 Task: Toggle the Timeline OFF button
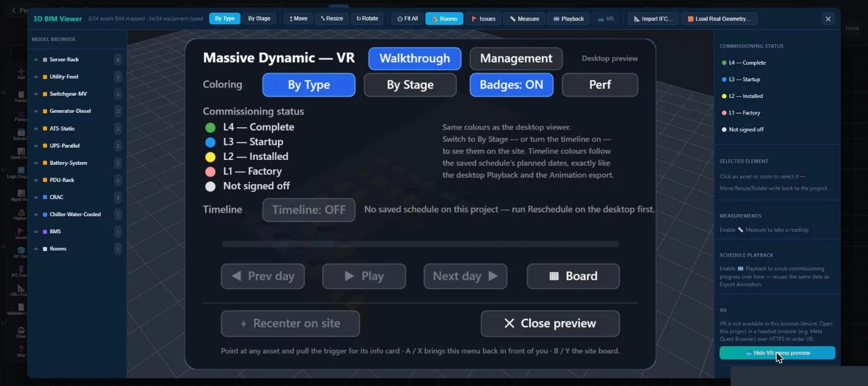[309, 210]
